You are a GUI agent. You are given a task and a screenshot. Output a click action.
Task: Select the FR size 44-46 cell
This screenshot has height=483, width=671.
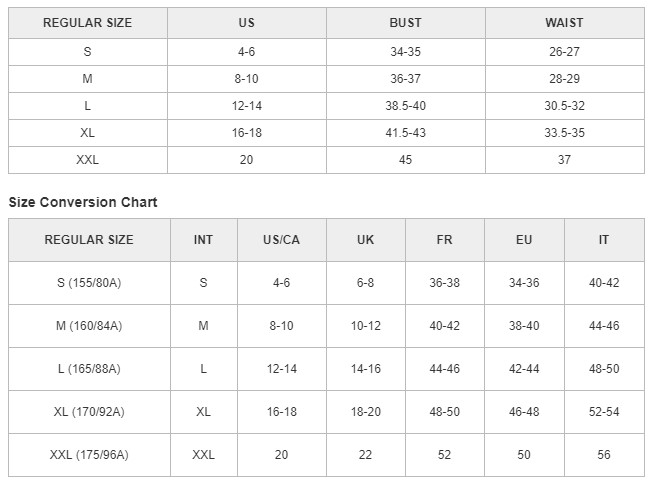coord(444,369)
